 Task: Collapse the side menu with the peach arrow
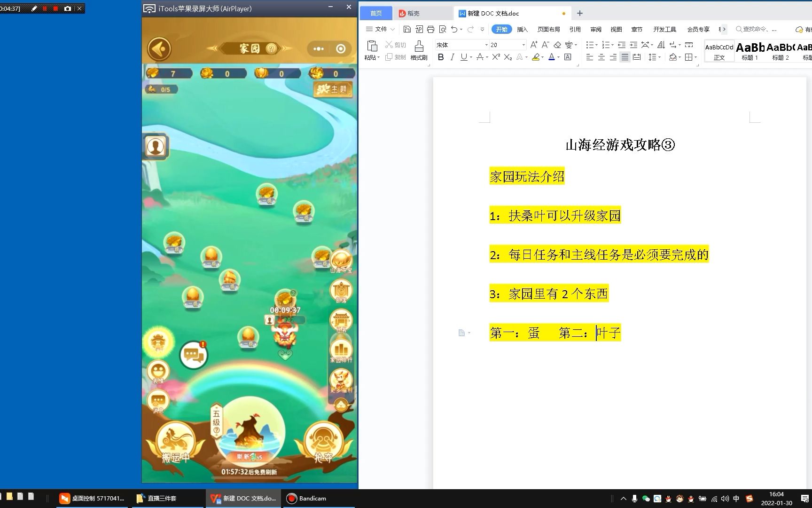pos(341,404)
